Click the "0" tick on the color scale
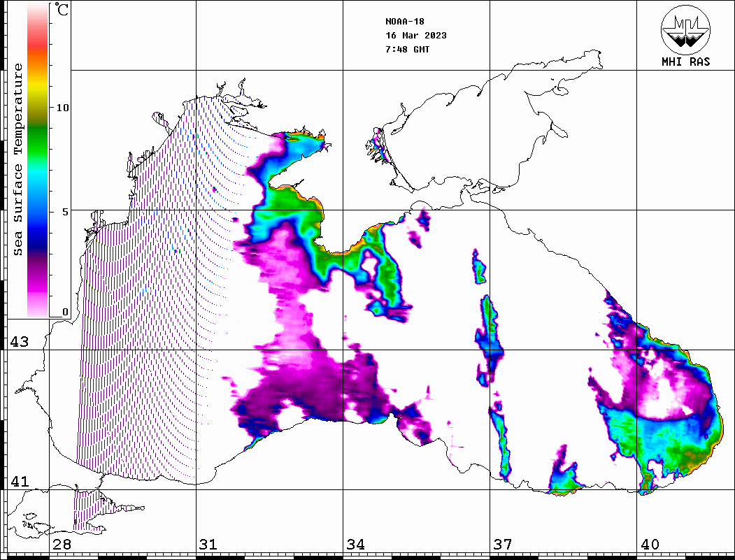Image resolution: width=735 pixels, height=560 pixels. 65,312
